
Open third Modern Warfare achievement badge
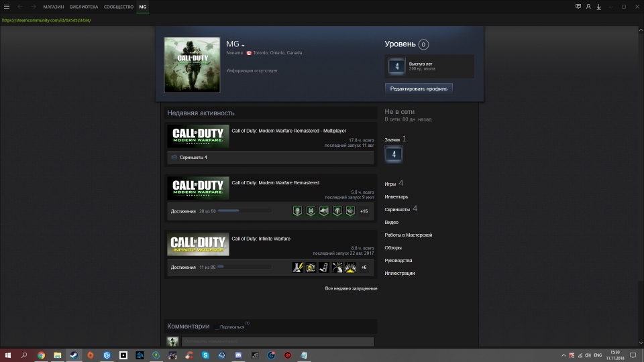324,211
